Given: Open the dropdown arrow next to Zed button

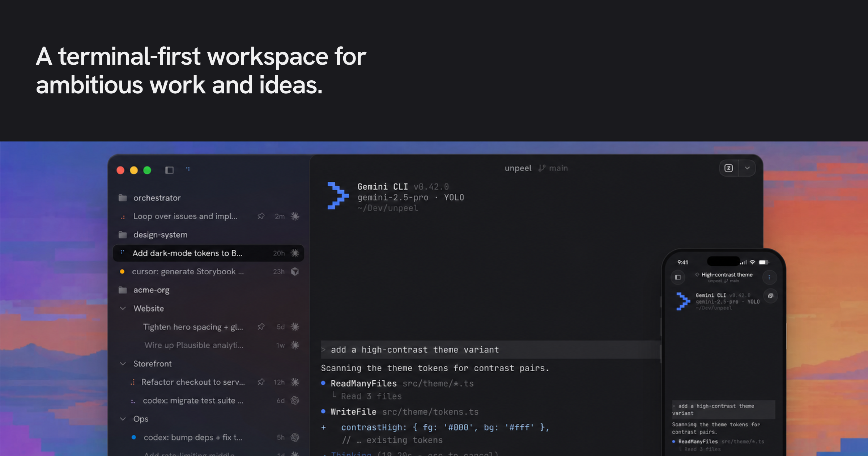Looking at the screenshot, I should click(747, 168).
